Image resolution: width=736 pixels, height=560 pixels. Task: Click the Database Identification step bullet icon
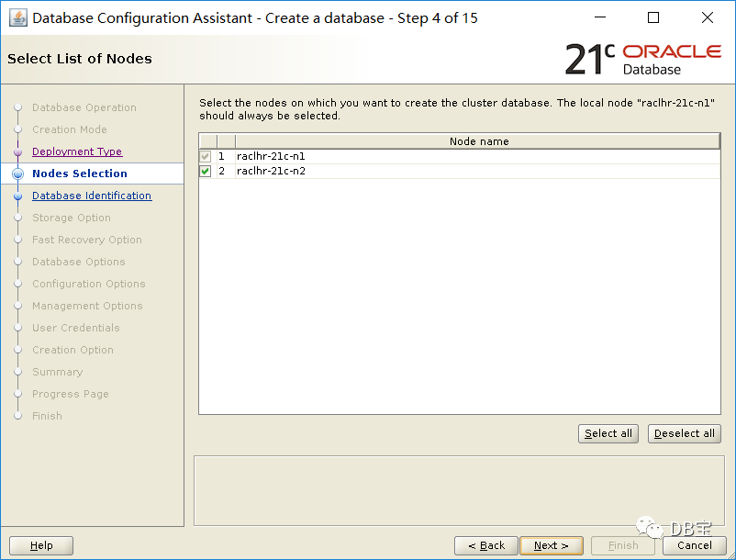coord(17,196)
